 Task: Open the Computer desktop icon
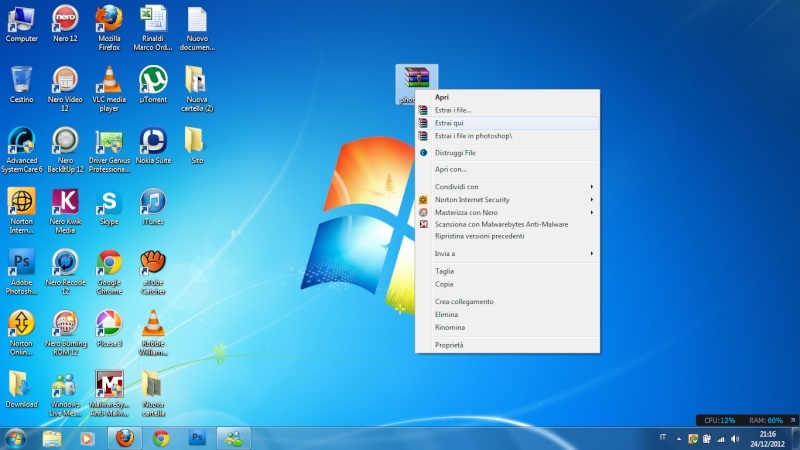21,24
